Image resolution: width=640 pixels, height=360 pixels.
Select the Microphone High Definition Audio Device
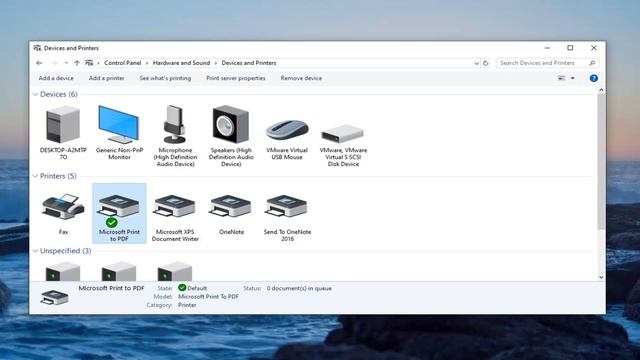175,124
